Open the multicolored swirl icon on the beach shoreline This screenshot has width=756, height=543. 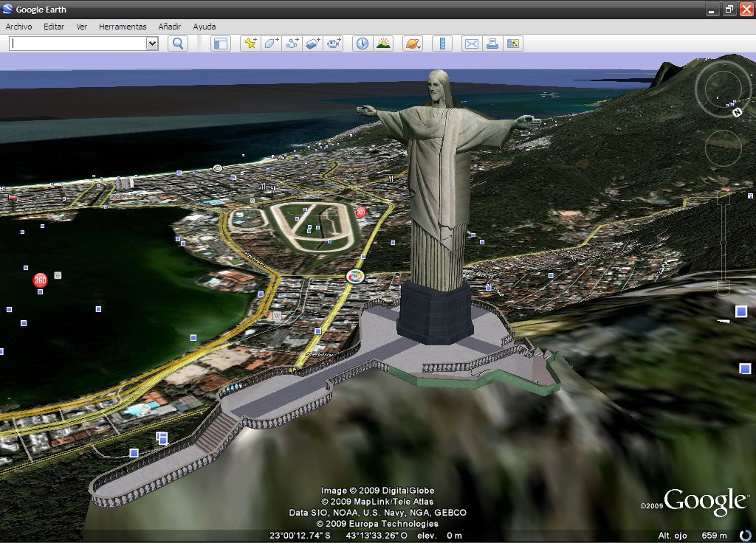point(218,168)
